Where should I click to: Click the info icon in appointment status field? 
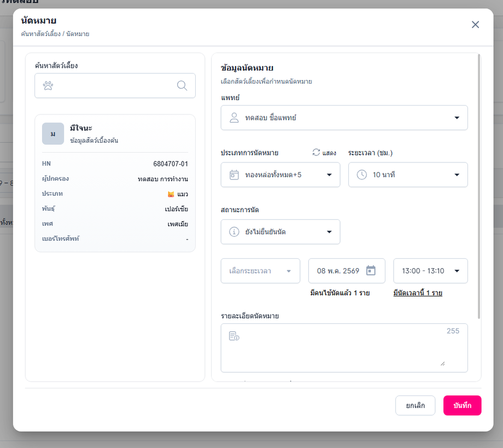pos(234,232)
